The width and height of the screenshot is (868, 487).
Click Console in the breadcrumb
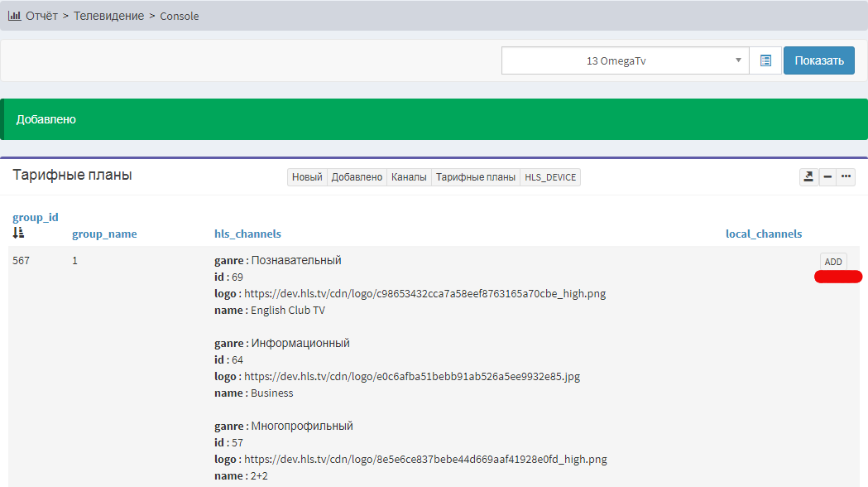click(180, 16)
